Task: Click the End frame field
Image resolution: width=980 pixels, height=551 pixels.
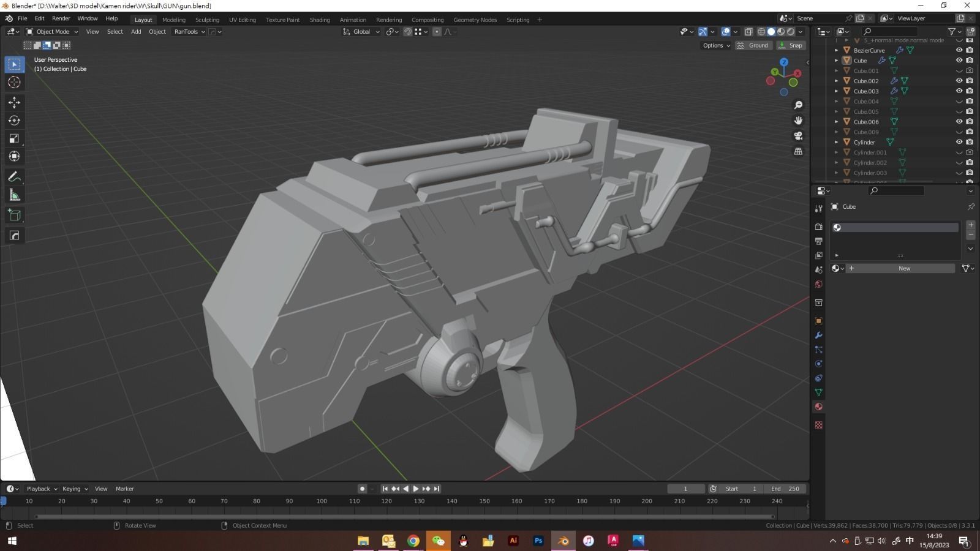Action: coord(785,489)
